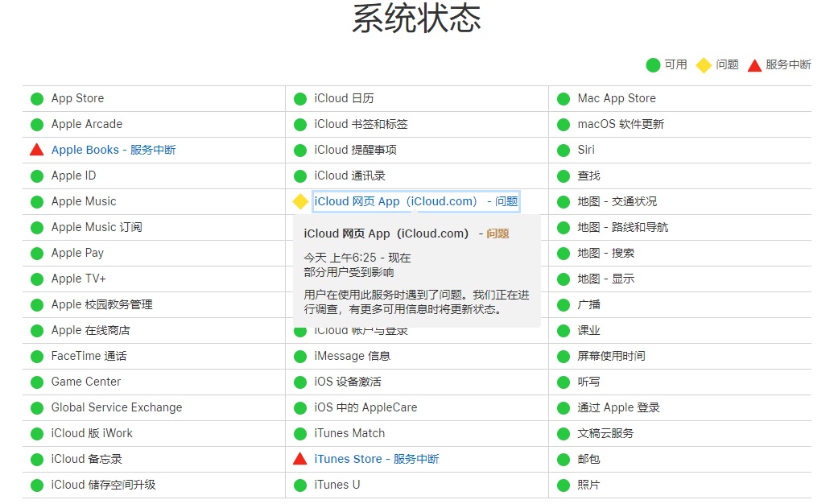834x504 pixels.
Task: Open the iTunes Store service outage link
Action: [x=377, y=459]
